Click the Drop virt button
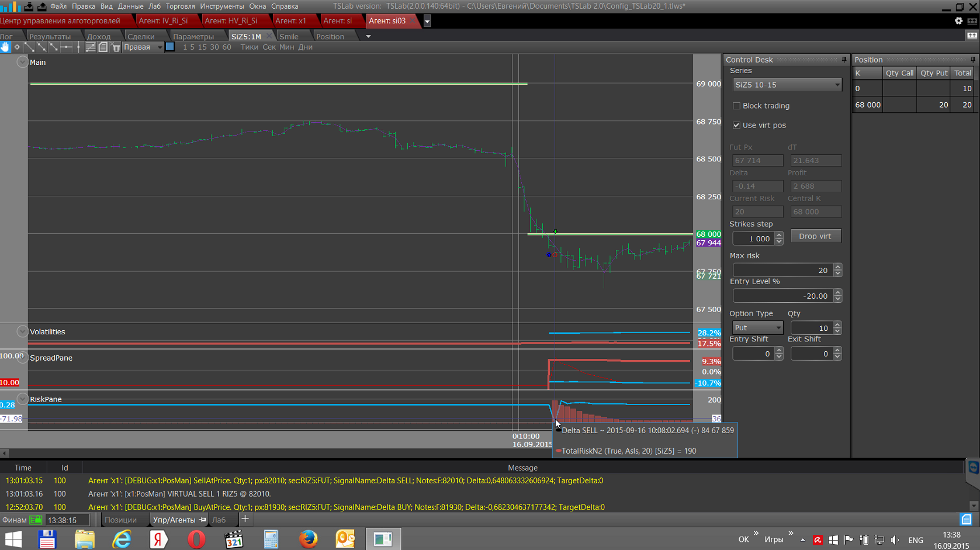The image size is (980, 550). click(x=815, y=236)
